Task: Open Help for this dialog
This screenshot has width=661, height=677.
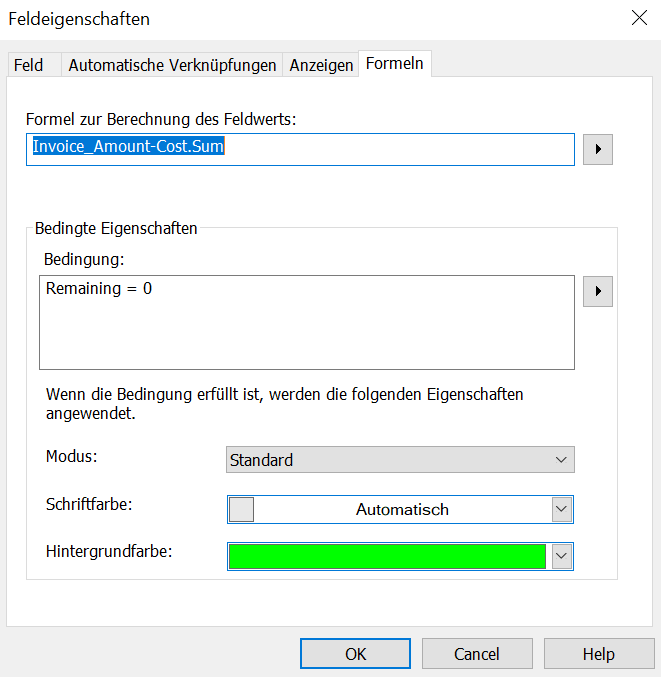Action: [x=599, y=654]
